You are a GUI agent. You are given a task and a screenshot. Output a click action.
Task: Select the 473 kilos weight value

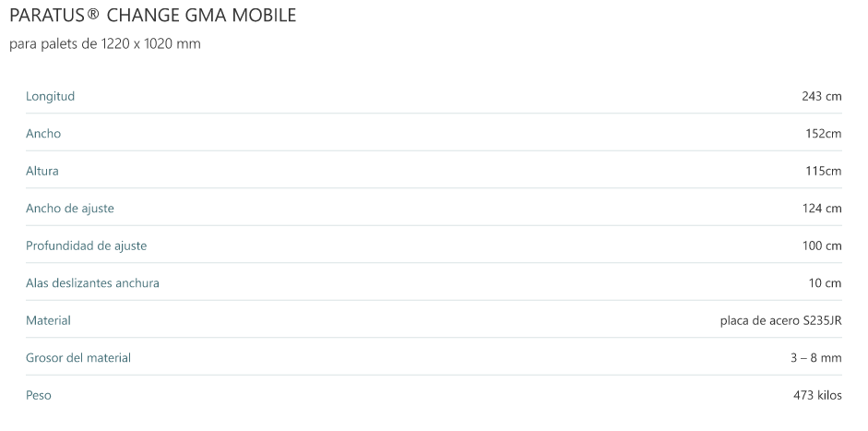(817, 395)
